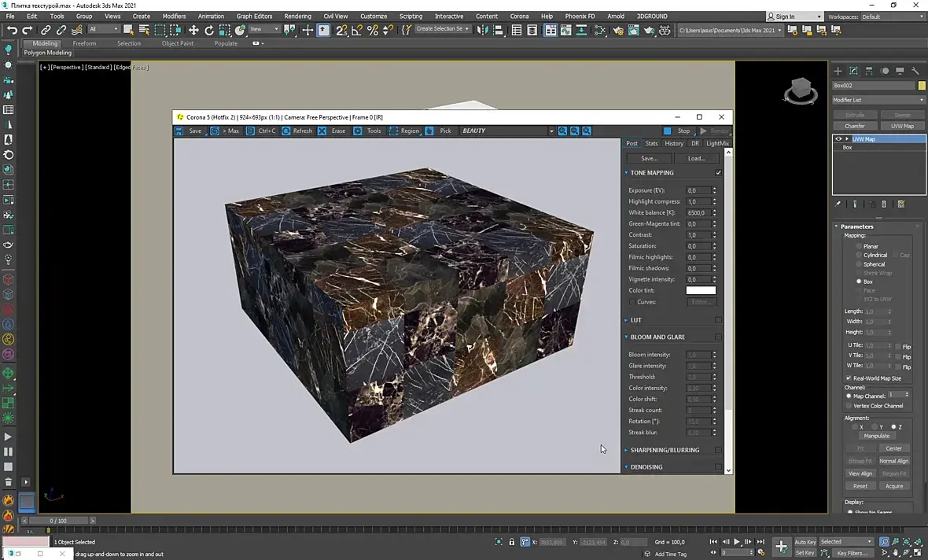Toggle the Tone Mapping checkbox
Screen dimensions: 928x560
pyautogui.click(x=718, y=172)
